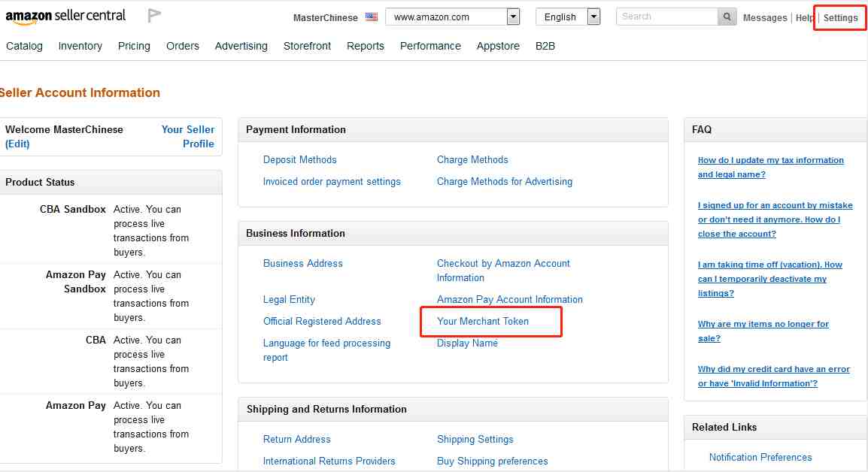This screenshot has width=868, height=472.
Task: Open the Catalog menu
Action: pyautogui.click(x=24, y=46)
